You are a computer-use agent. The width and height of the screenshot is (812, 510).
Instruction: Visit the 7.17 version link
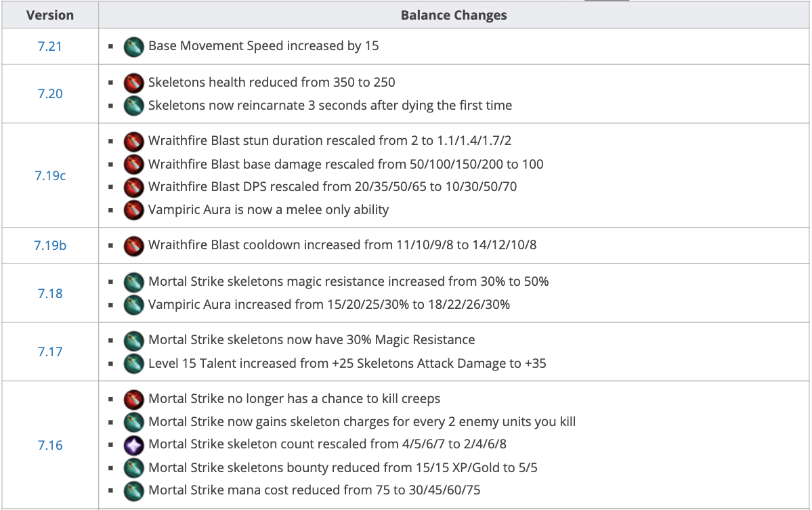[x=49, y=352]
